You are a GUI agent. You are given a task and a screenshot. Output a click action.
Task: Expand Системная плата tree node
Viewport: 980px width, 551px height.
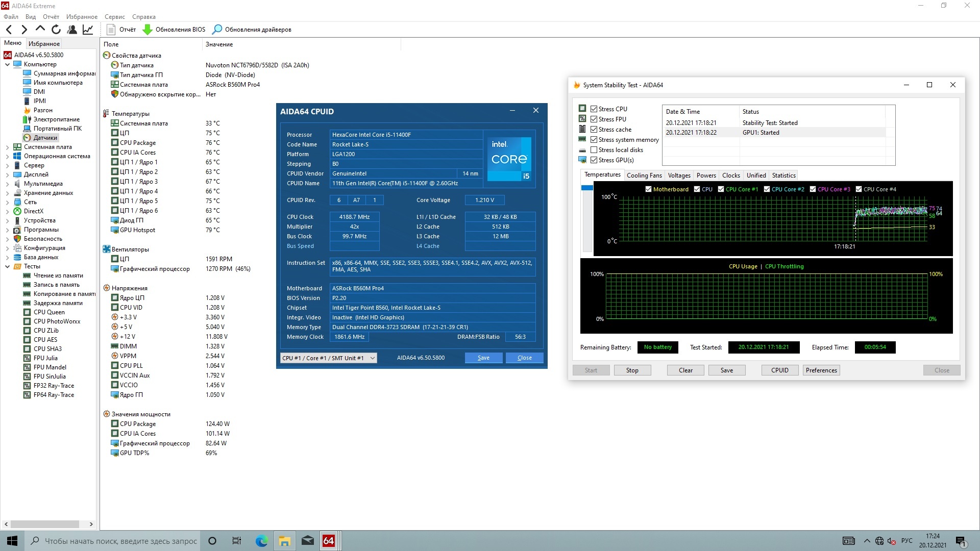(x=7, y=147)
